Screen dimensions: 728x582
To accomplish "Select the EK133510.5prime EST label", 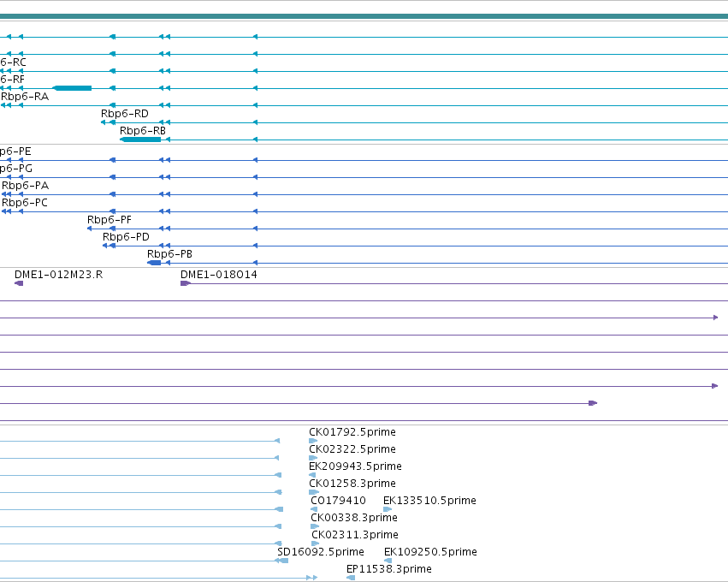I will coord(429,501).
